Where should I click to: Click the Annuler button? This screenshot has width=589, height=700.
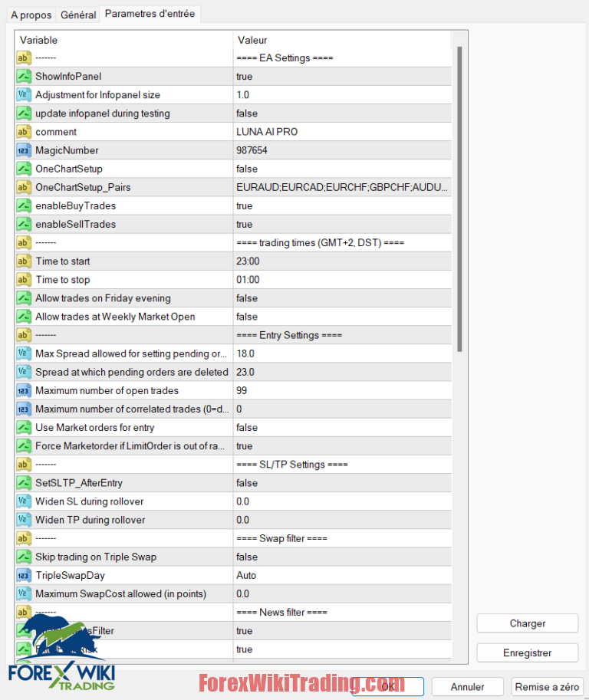pyautogui.click(x=468, y=687)
